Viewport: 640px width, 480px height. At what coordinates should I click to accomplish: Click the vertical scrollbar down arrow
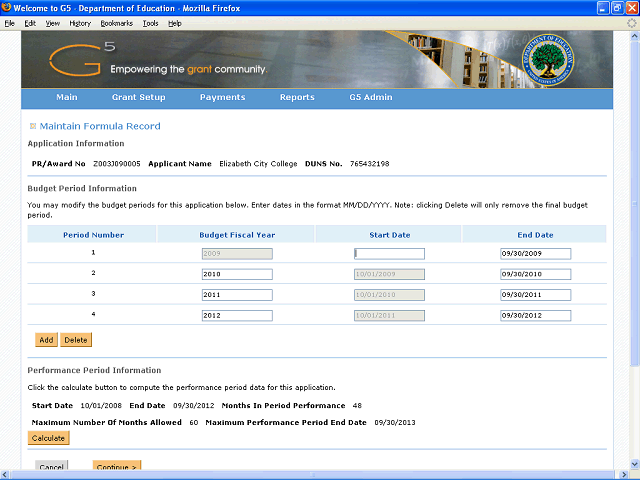click(634, 464)
